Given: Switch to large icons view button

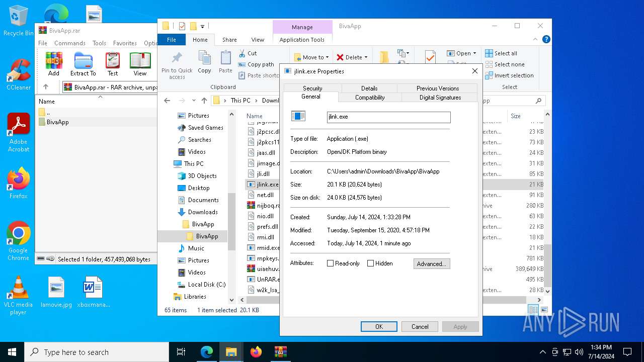Looking at the screenshot, I should coord(545,310).
